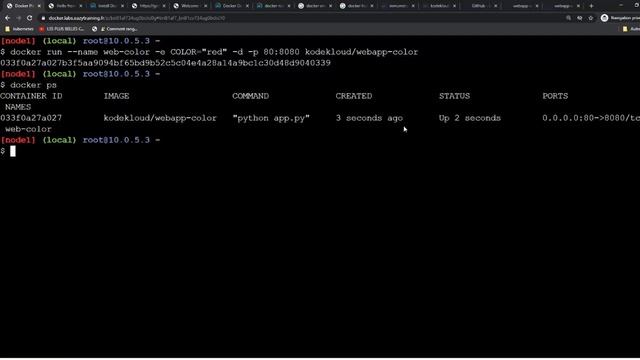Image resolution: width=640 pixels, height=360 pixels.
Task: Click the STATUS column header
Action: [x=454, y=96]
